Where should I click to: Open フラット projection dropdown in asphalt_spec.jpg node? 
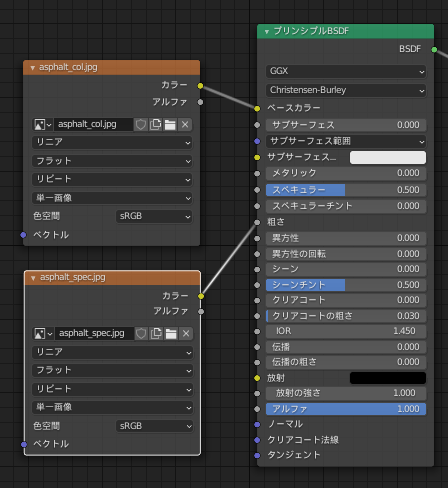tap(113, 370)
